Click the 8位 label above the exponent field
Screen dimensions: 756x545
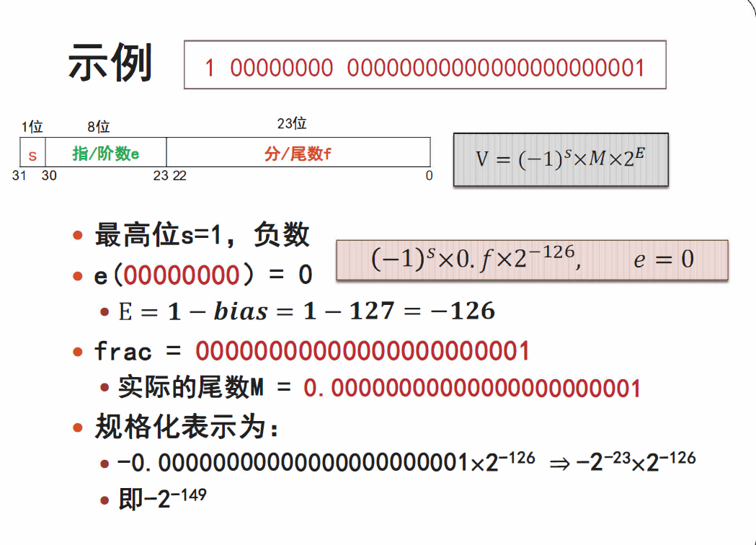click(x=99, y=127)
